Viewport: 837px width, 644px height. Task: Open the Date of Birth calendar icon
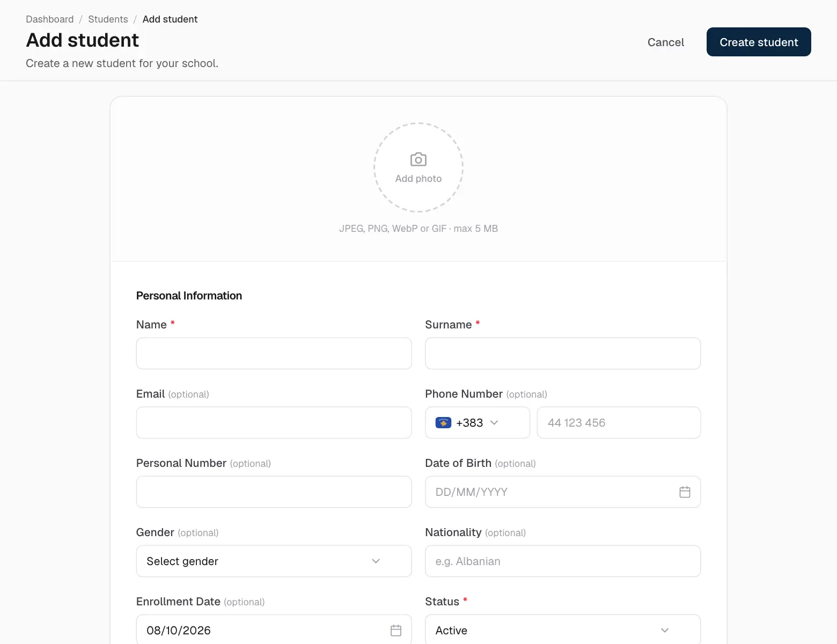point(685,492)
